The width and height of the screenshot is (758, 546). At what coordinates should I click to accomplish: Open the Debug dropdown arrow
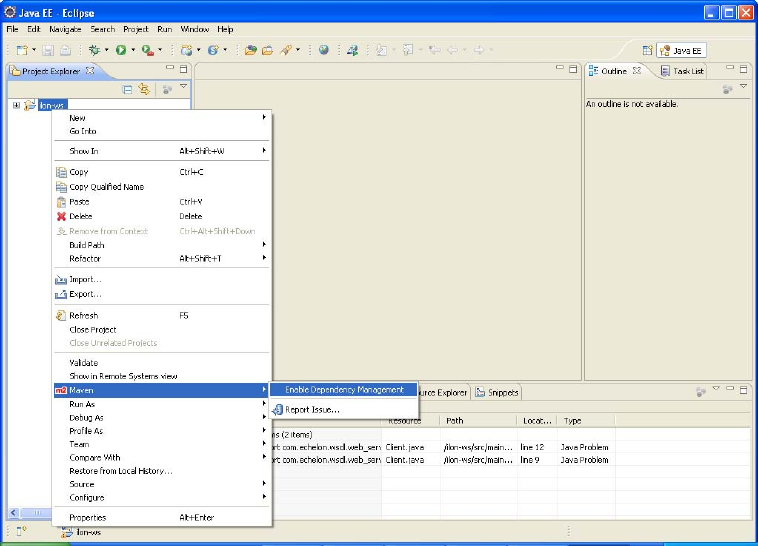tap(106, 50)
